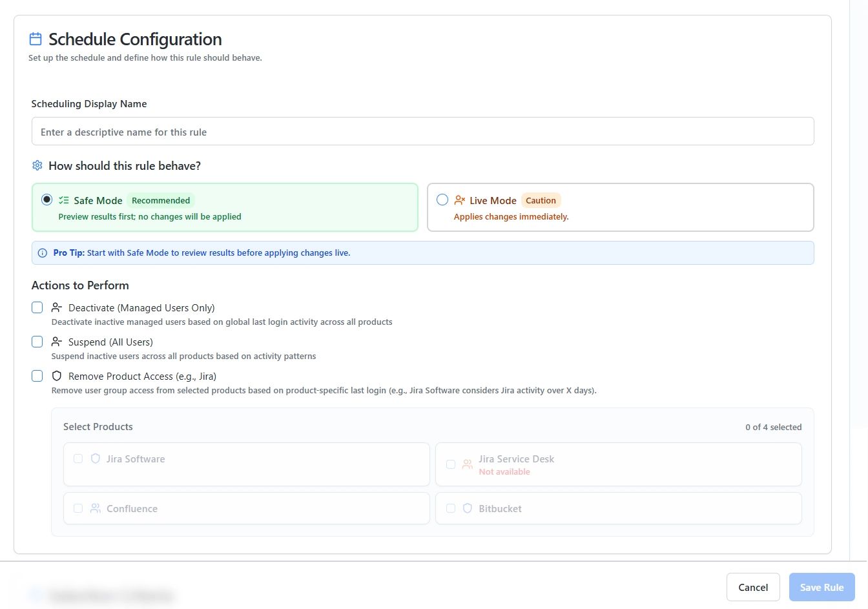Cancel the schedule configuration

pos(753,587)
